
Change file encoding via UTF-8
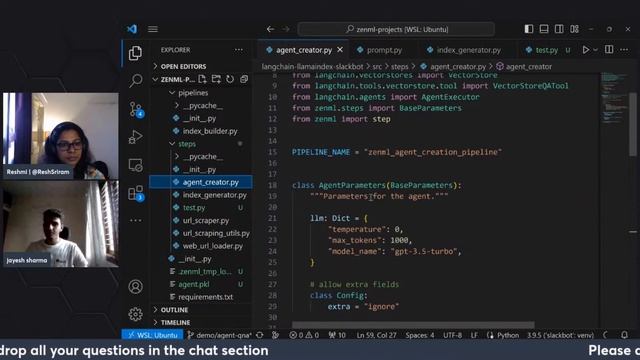(452, 335)
